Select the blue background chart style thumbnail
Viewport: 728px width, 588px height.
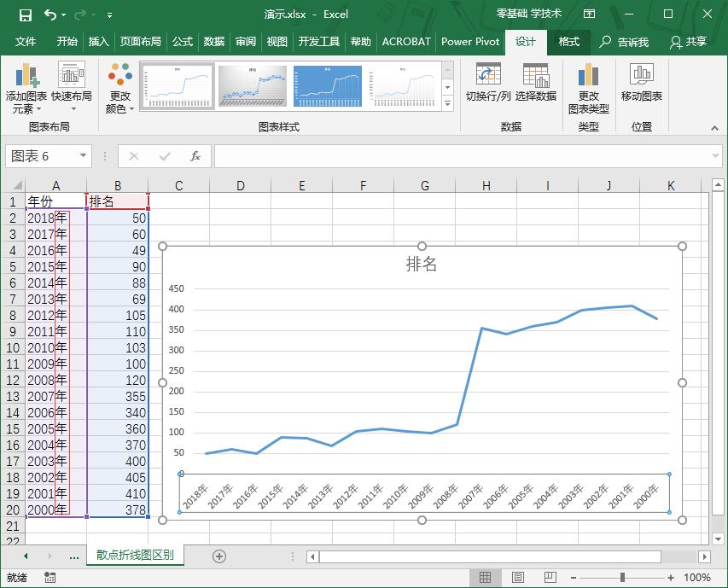(328, 86)
